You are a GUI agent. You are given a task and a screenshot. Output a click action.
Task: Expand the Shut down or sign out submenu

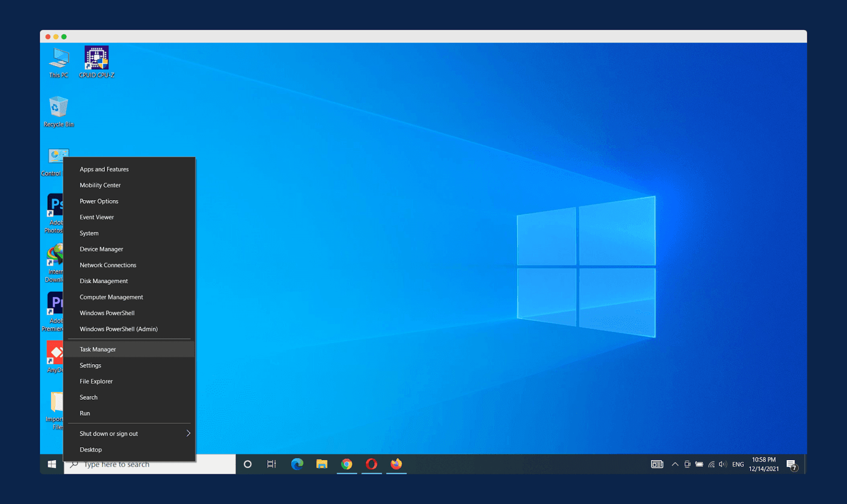[x=108, y=433]
